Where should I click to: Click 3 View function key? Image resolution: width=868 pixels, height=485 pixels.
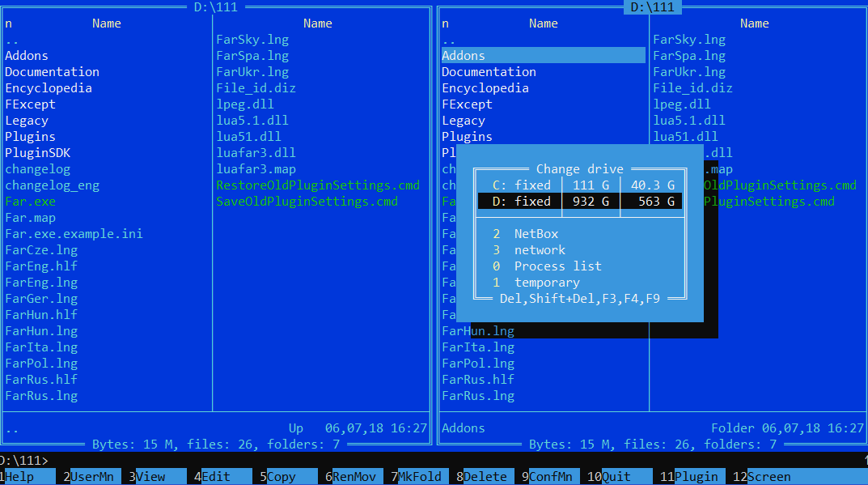(158, 477)
